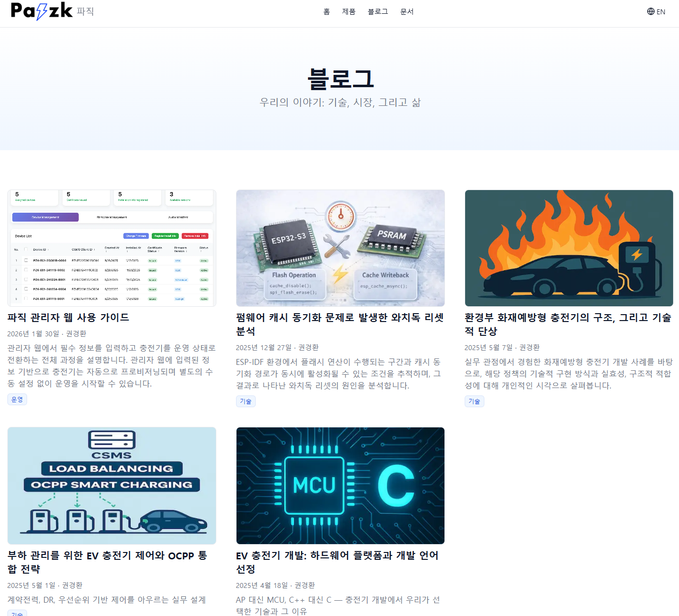The width and height of the screenshot is (679, 616).
Task: Select the 블로그 navigation menu item
Action: tap(377, 12)
